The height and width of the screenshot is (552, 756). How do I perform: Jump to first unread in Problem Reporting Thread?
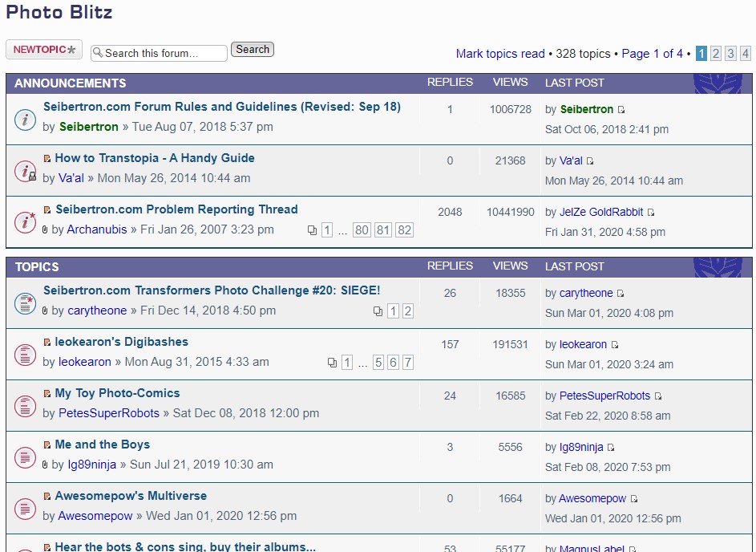pyautogui.click(x=47, y=209)
